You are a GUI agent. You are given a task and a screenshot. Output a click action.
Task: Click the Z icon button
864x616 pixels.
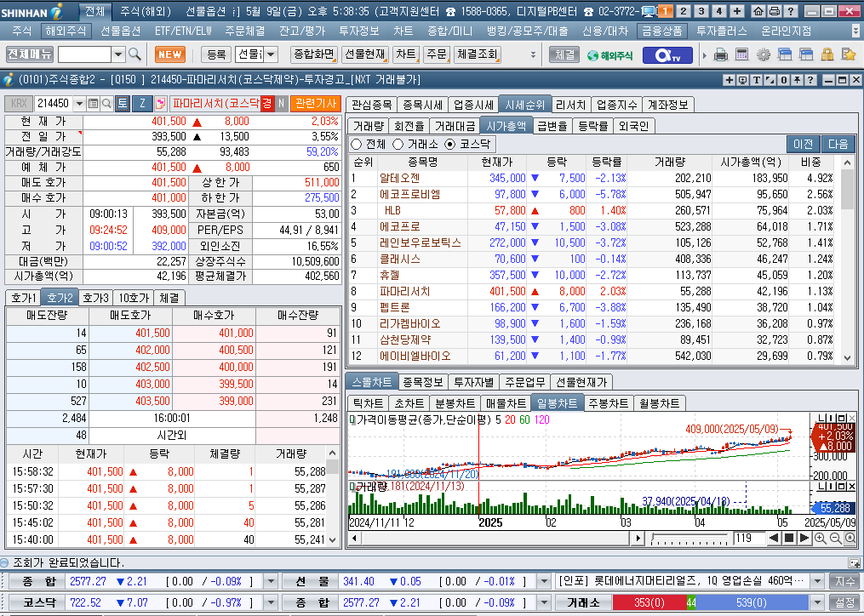click(x=142, y=103)
